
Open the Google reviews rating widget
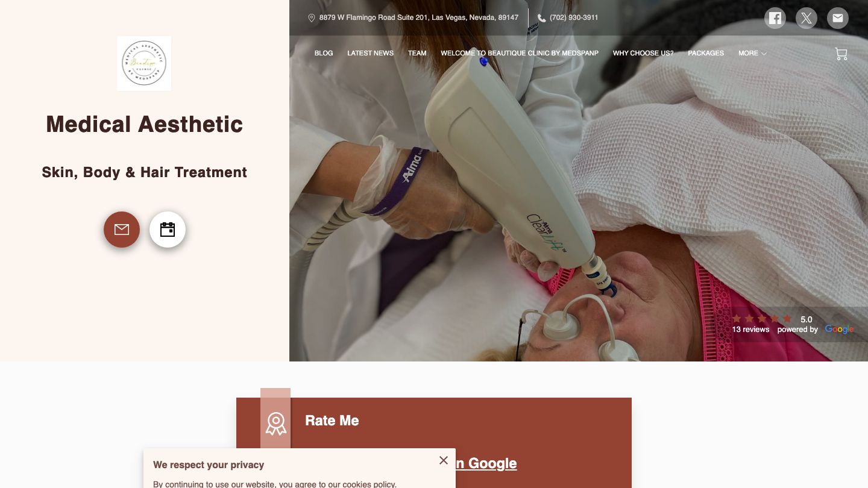tap(793, 324)
